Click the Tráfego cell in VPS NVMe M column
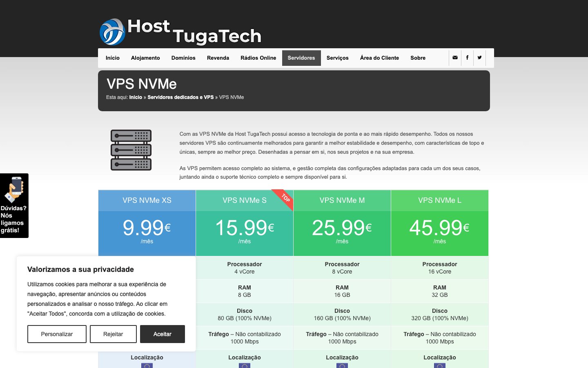This screenshot has height=368, width=588. pos(342,338)
